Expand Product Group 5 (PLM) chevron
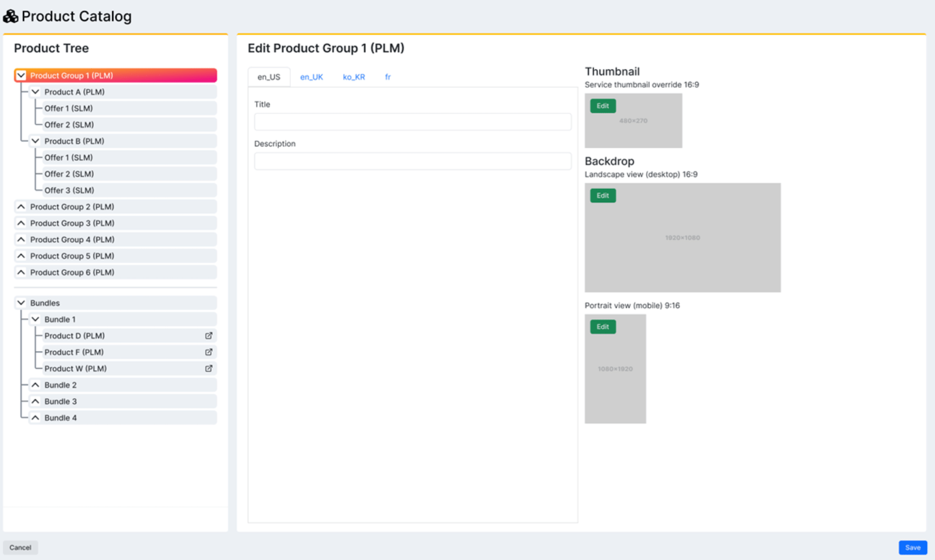This screenshot has width=935, height=560. point(21,256)
